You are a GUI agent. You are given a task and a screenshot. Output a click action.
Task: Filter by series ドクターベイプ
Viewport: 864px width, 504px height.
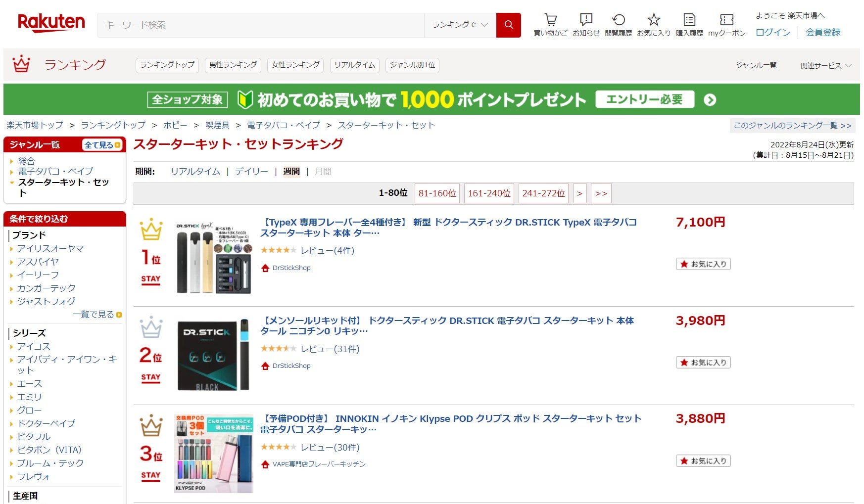[47, 424]
